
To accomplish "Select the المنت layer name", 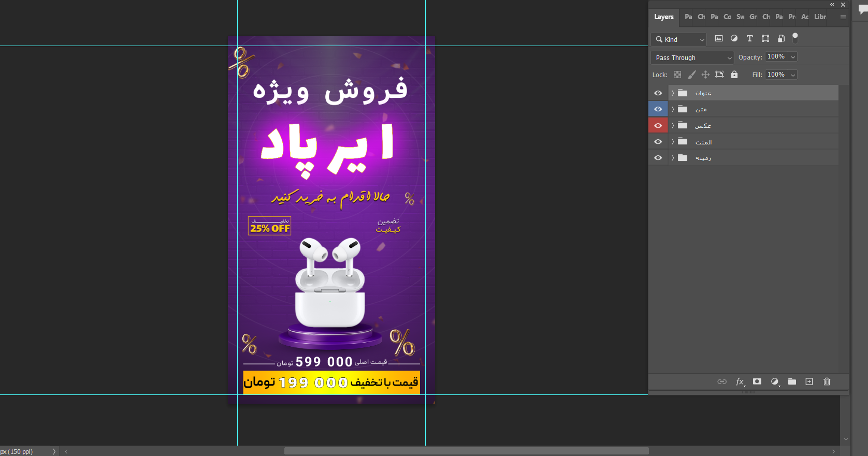I will pyautogui.click(x=704, y=142).
